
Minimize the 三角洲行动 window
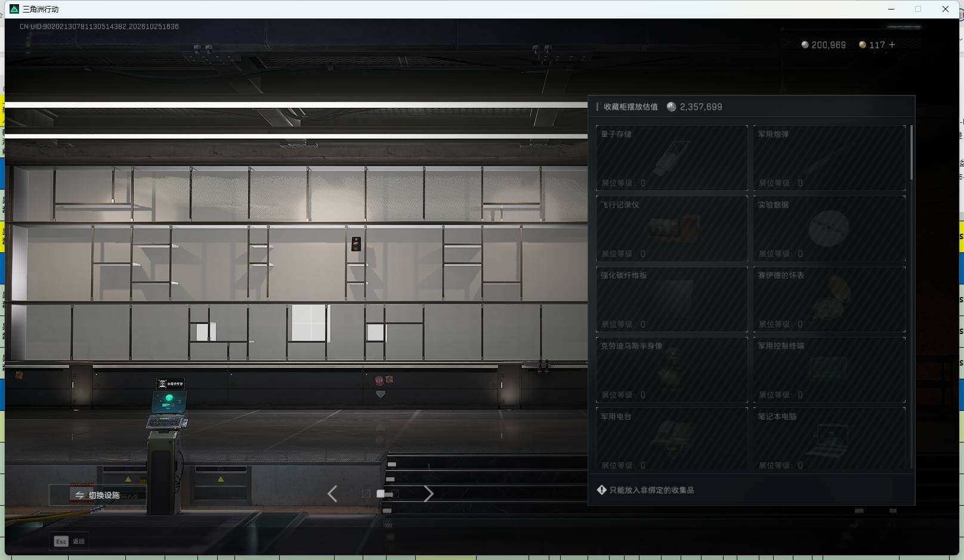click(x=891, y=9)
